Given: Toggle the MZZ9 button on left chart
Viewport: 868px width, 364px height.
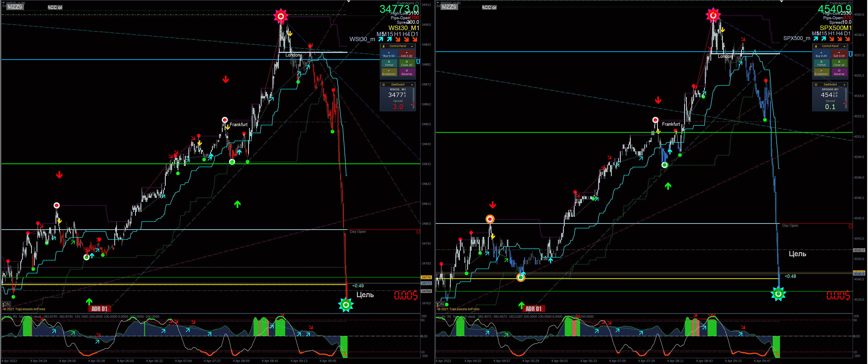Looking at the screenshot, I should point(15,7).
